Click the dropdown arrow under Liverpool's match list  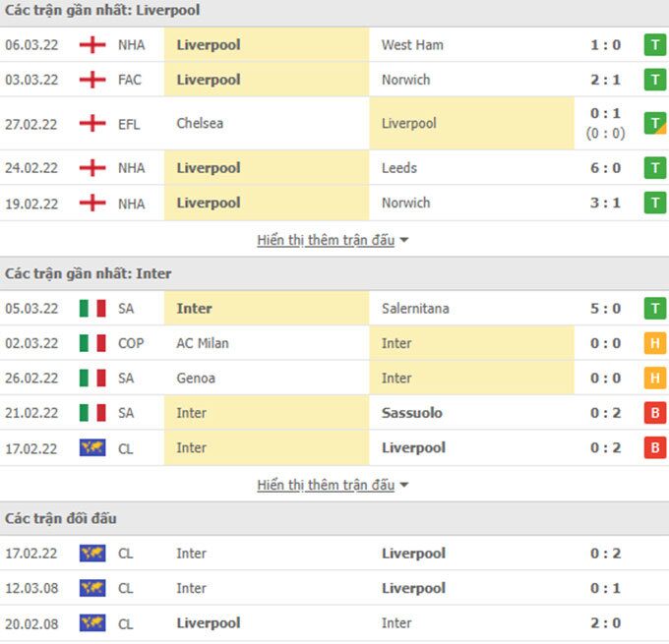[404, 241]
